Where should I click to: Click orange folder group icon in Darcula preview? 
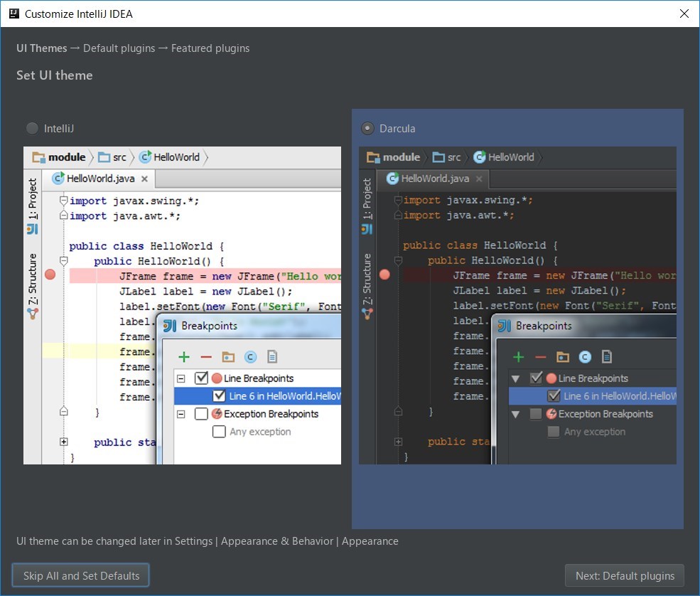(x=563, y=356)
